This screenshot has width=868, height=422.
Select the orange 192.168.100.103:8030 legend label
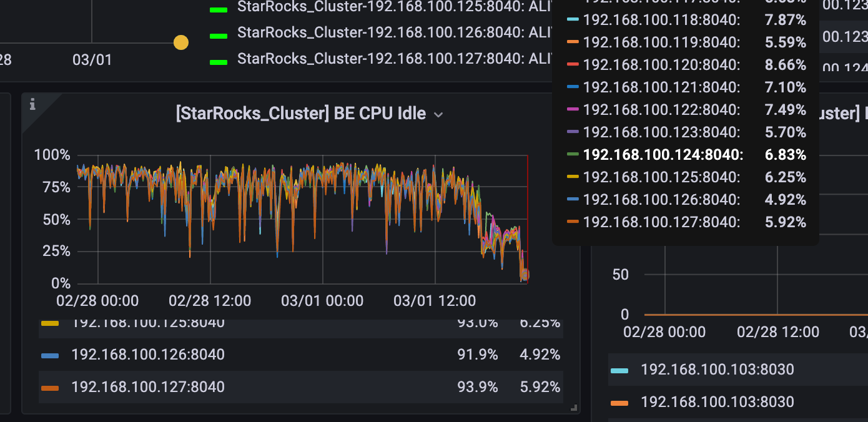(718, 402)
